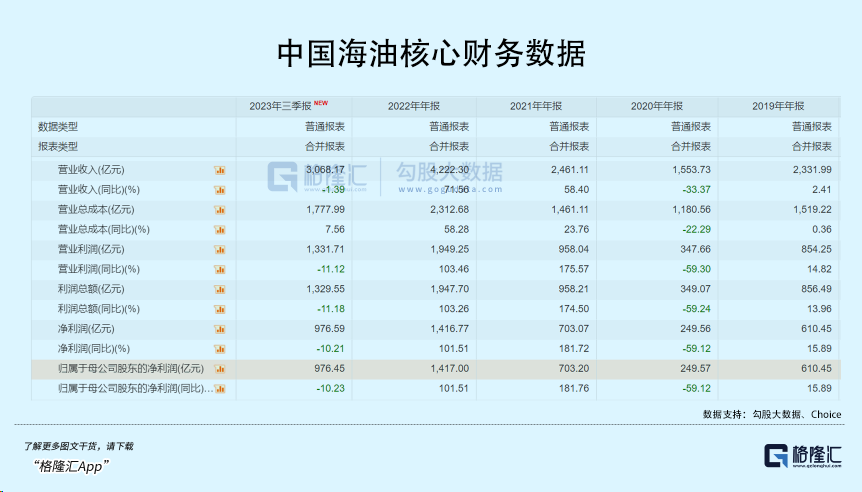Click the chart icon for 营业利润(亿元)
862x492 pixels.
(220, 249)
